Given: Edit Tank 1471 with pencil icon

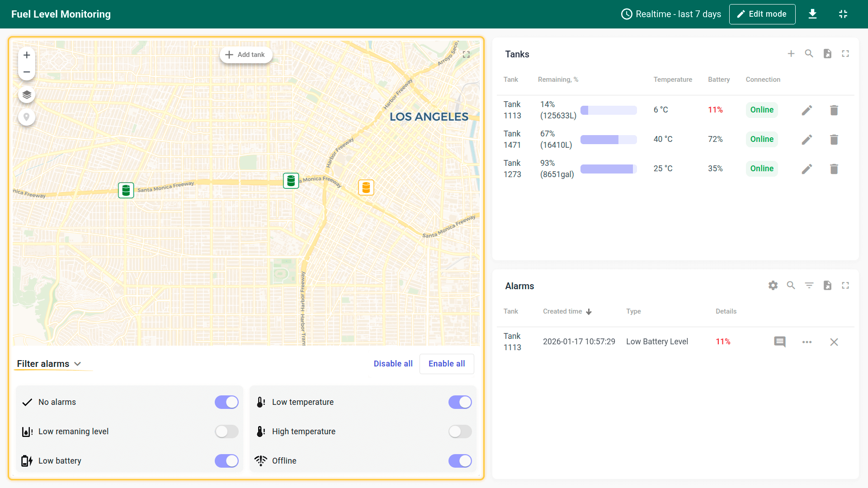Looking at the screenshot, I should pos(807,140).
